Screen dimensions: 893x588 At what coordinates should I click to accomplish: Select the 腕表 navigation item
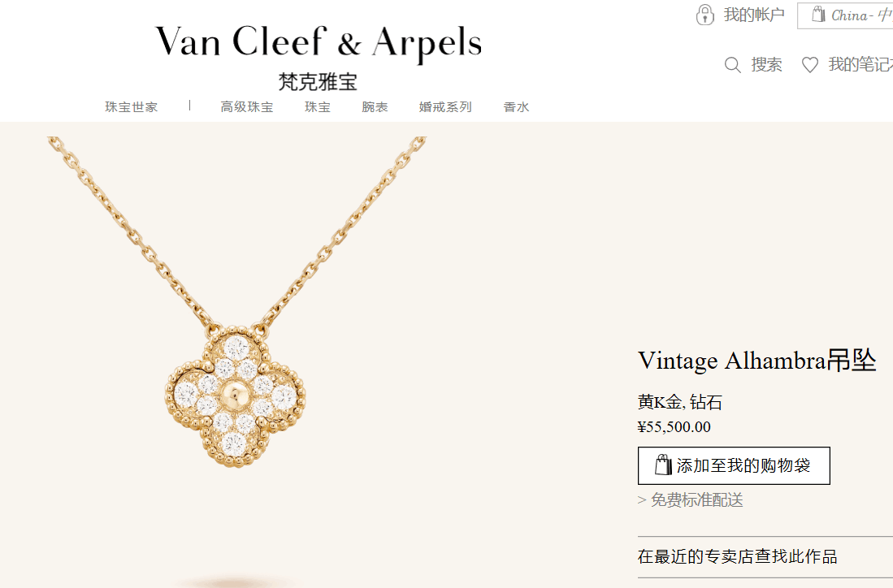(375, 107)
